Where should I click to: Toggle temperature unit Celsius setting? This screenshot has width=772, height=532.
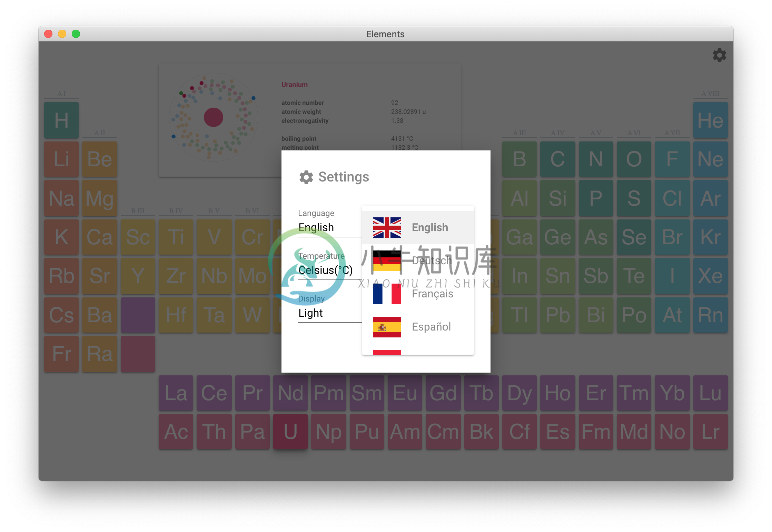tap(326, 270)
